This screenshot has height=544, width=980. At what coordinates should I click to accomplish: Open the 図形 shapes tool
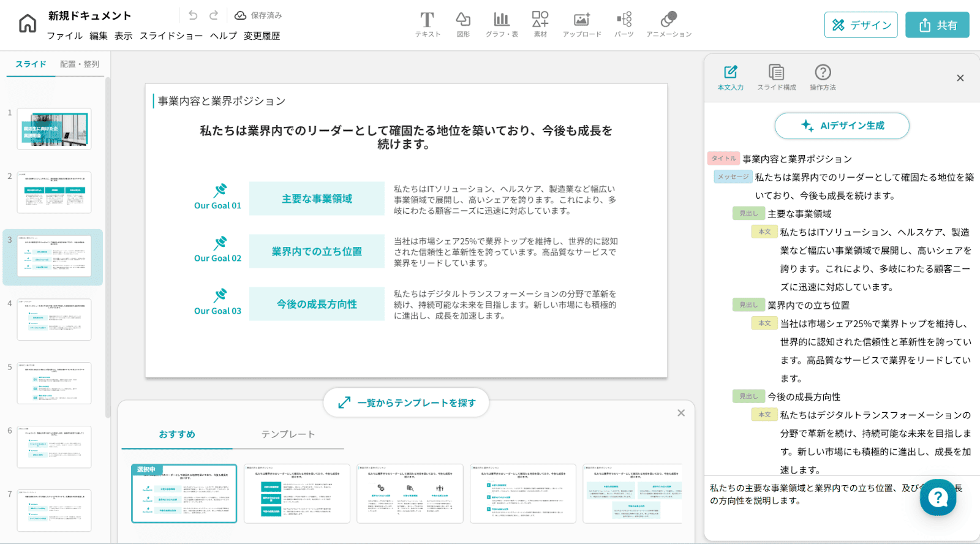(463, 25)
